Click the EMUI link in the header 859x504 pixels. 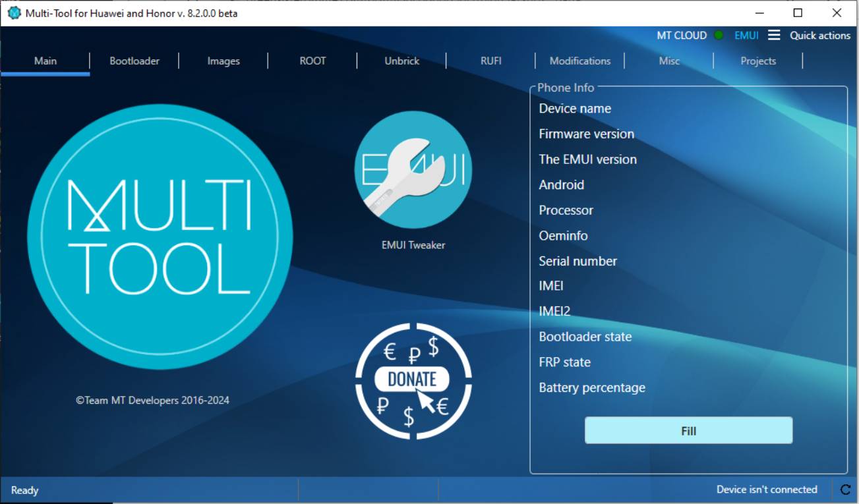[745, 35]
